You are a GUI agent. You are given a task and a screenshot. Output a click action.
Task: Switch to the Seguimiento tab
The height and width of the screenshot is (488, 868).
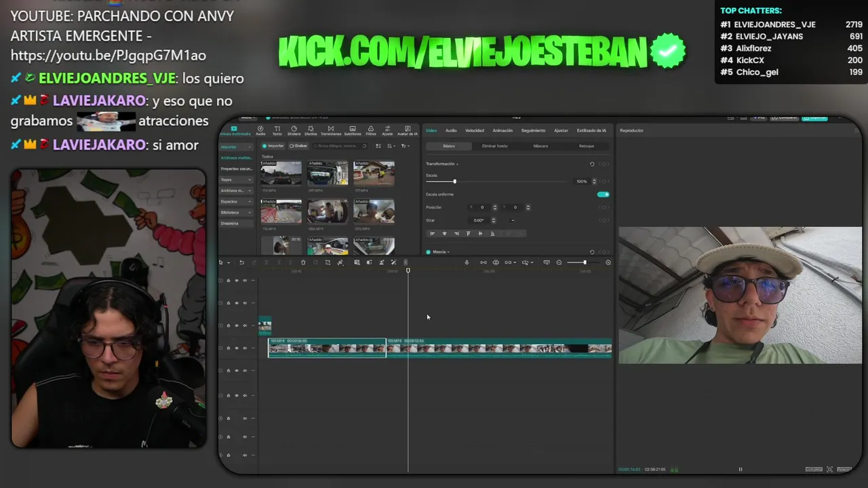(533, 130)
